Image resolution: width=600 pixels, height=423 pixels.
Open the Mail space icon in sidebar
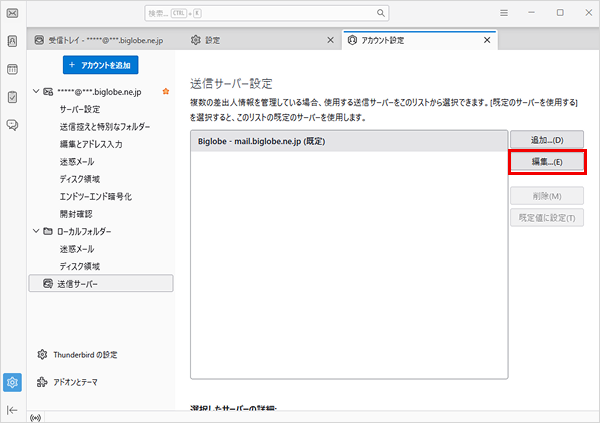point(12,13)
